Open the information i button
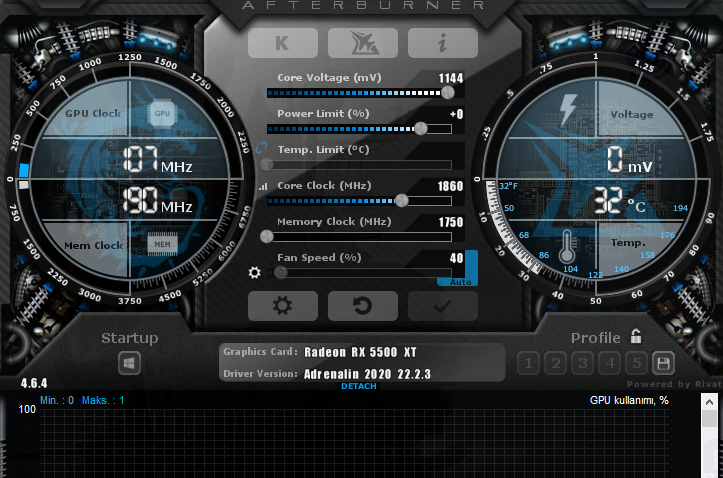Viewport: 723px width, 478px height. click(x=443, y=43)
